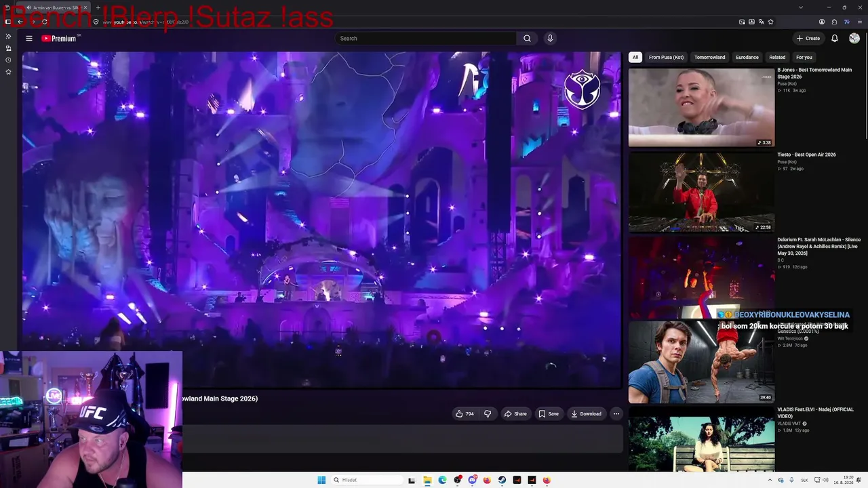Select the From Pusa (Kot) chip
Image resolution: width=868 pixels, height=488 pixels.
pos(666,58)
